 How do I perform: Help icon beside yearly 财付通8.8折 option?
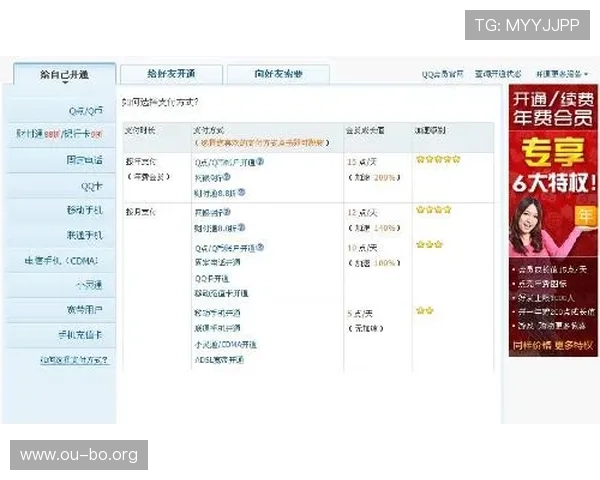point(241,192)
